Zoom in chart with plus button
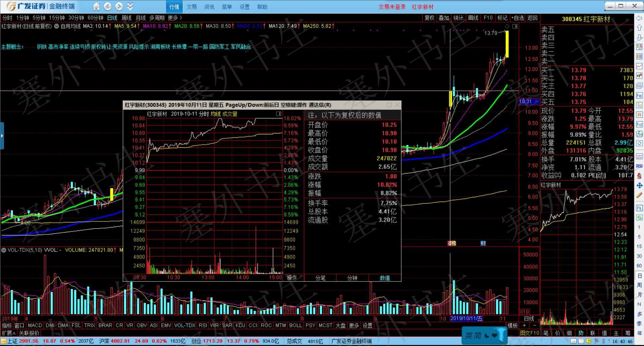Screen dimensions: 644x346 coord(524,325)
